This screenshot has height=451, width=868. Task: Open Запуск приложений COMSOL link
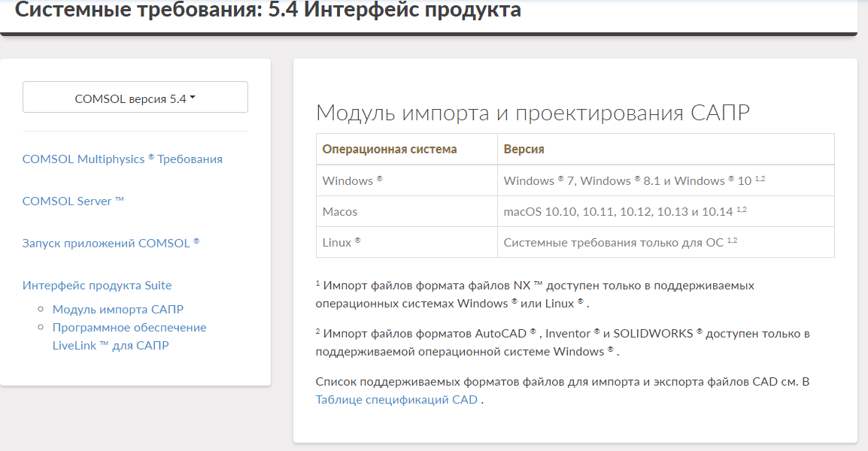111,243
